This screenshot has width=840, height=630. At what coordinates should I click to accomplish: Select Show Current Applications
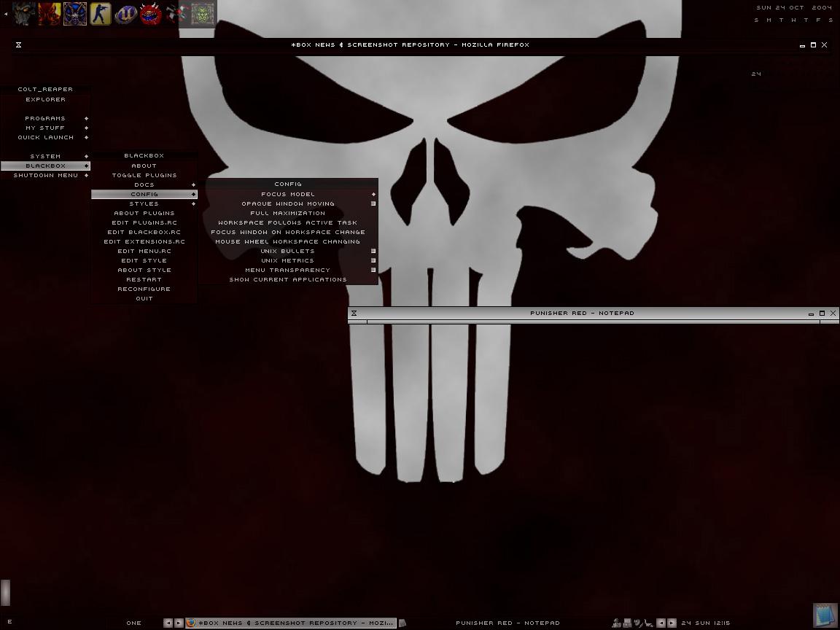point(288,280)
